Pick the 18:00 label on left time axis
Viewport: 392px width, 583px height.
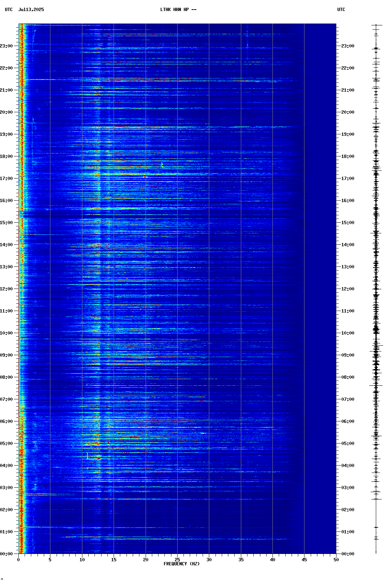tap(6, 156)
